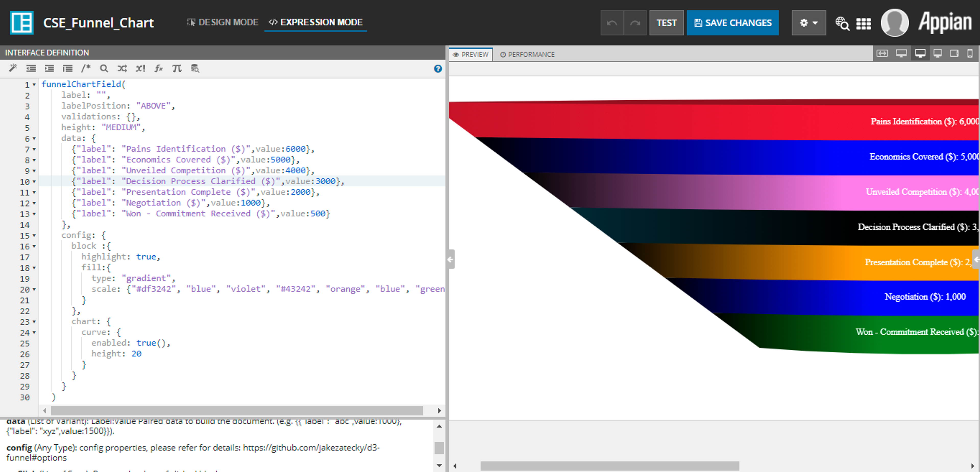The height and width of the screenshot is (472, 980).
Task: Collapse code fold arrow on line 23
Action: click(34, 322)
